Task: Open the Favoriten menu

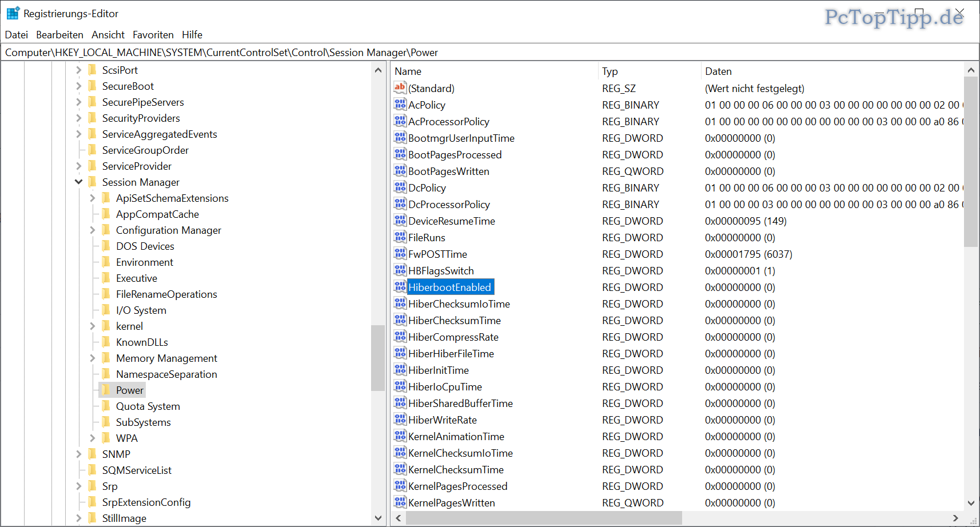Action: pos(153,35)
